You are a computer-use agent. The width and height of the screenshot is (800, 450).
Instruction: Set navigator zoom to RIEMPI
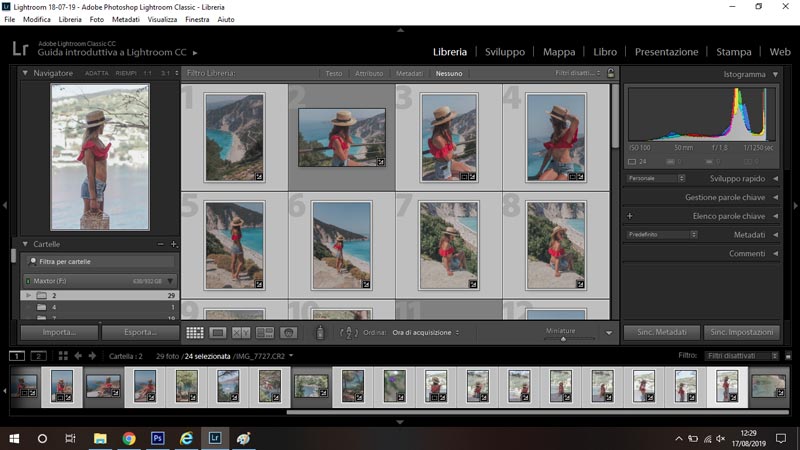click(126, 73)
